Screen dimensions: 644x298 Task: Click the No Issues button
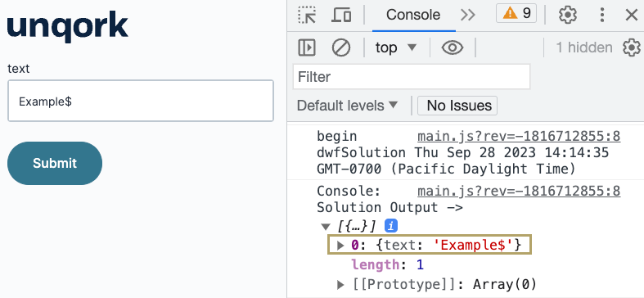tap(457, 106)
